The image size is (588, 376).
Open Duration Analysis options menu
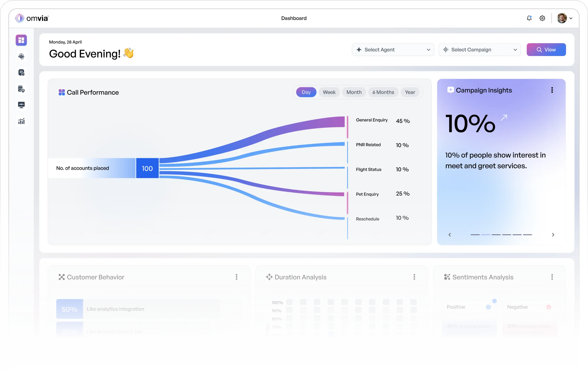[414, 277]
